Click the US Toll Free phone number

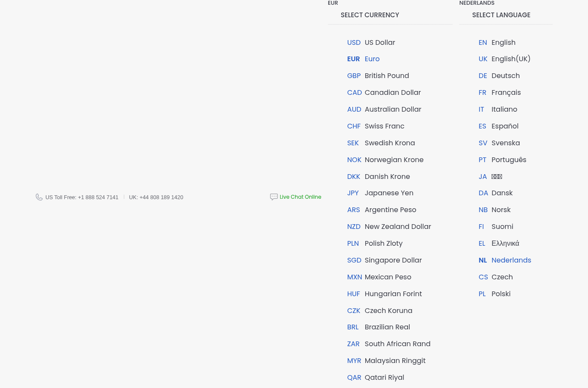pyautogui.click(x=82, y=197)
